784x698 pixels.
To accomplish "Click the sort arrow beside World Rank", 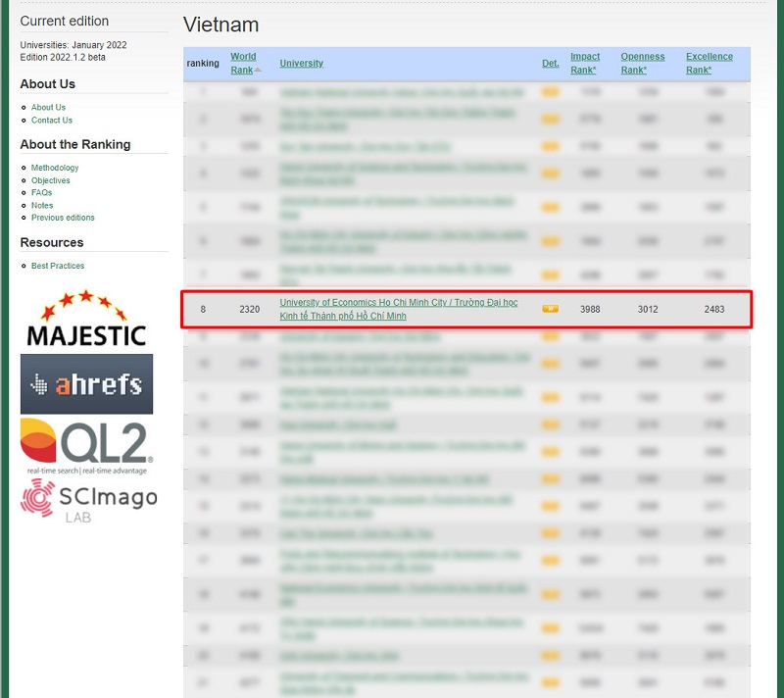I will (259, 70).
